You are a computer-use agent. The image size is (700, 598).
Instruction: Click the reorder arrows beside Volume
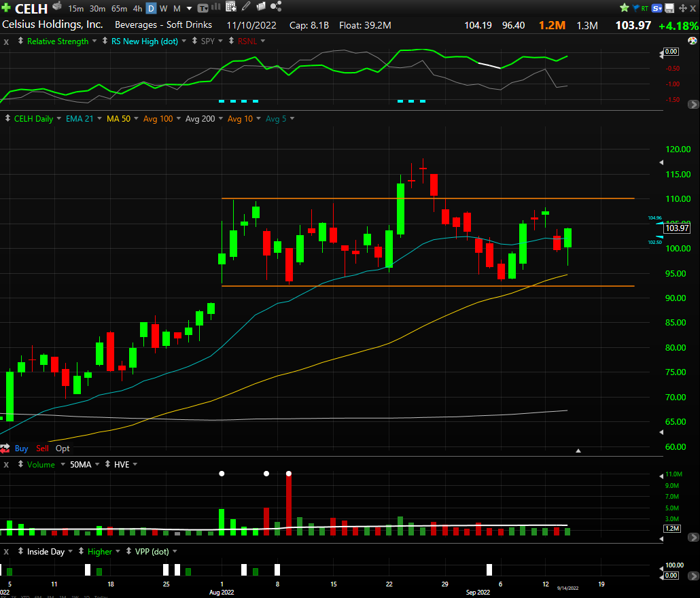(20, 464)
